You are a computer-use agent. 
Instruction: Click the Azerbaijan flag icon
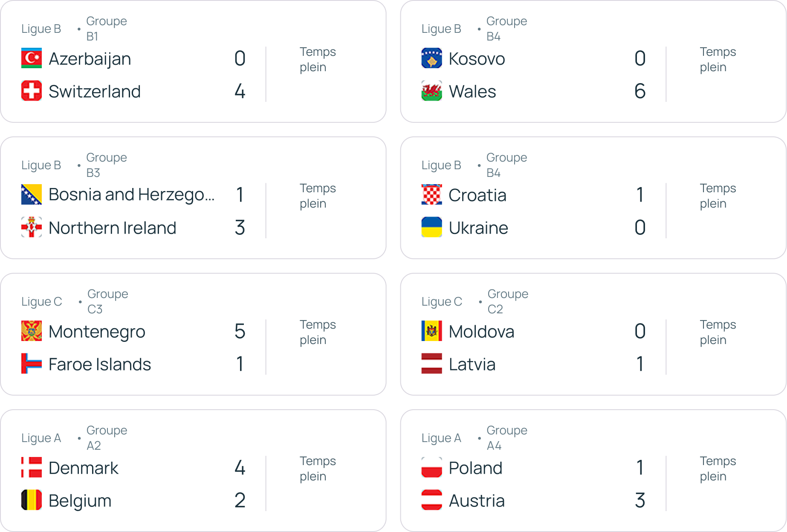(x=32, y=58)
